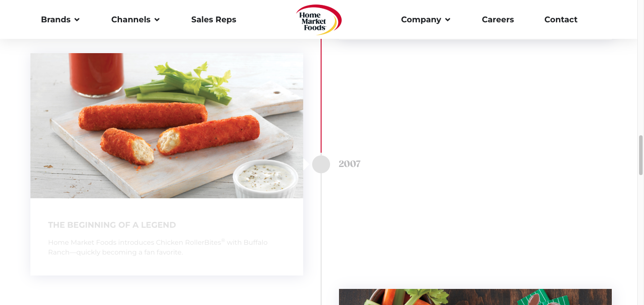Image resolution: width=644 pixels, height=305 pixels.
Task: Click the Chicken RollerBites product photo
Action: [167, 125]
